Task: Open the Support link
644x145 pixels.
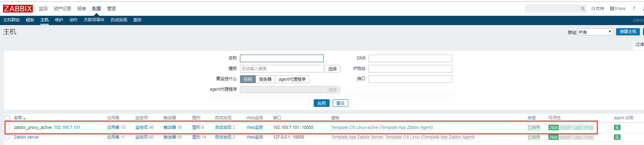Action: click(x=597, y=9)
